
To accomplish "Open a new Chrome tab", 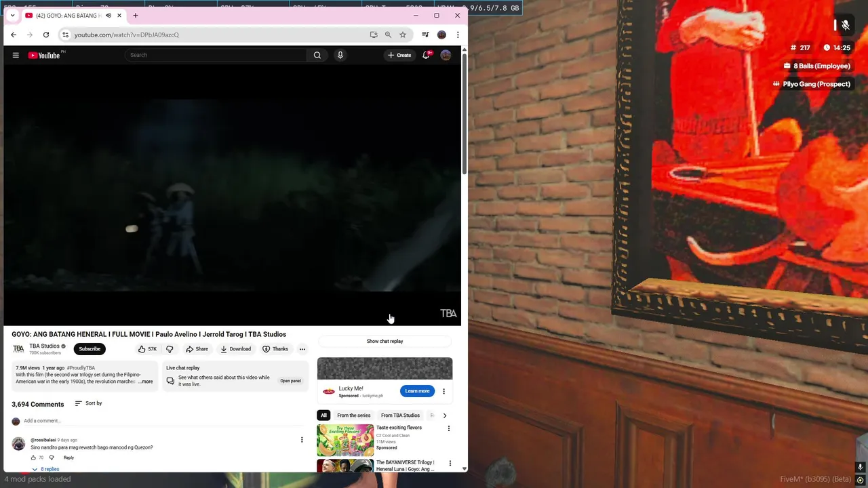I will [136, 16].
